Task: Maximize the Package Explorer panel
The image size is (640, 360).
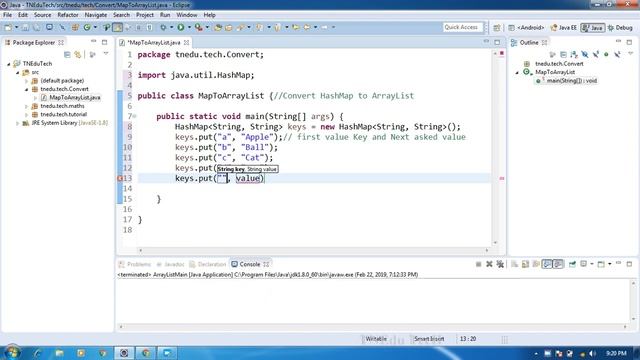Action: point(104,42)
